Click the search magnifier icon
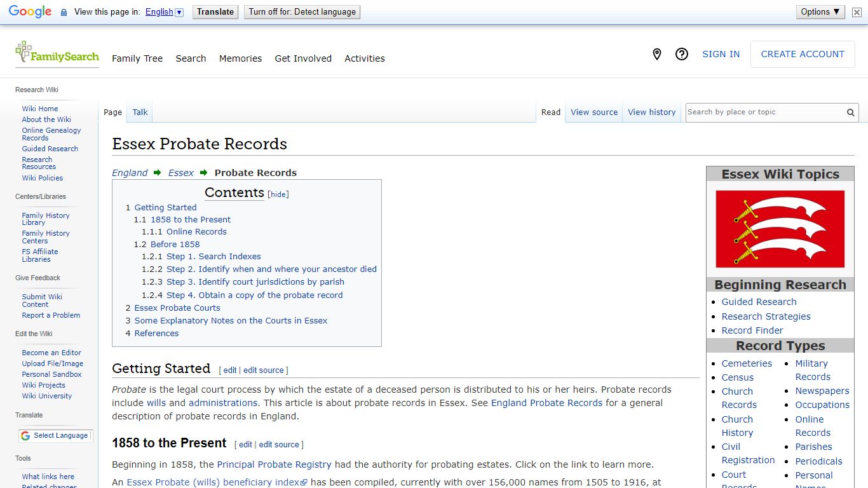This screenshot has width=868, height=488. [x=850, y=112]
